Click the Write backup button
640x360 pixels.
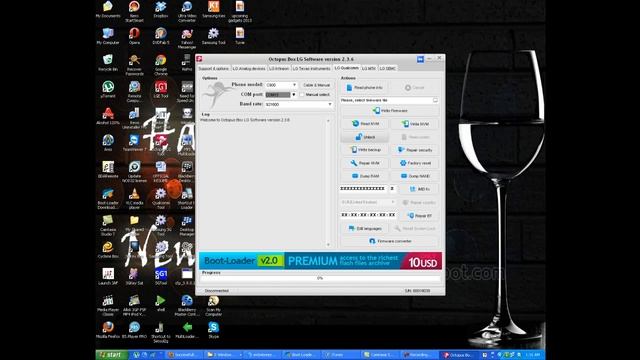pyautogui.click(x=365, y=150)
